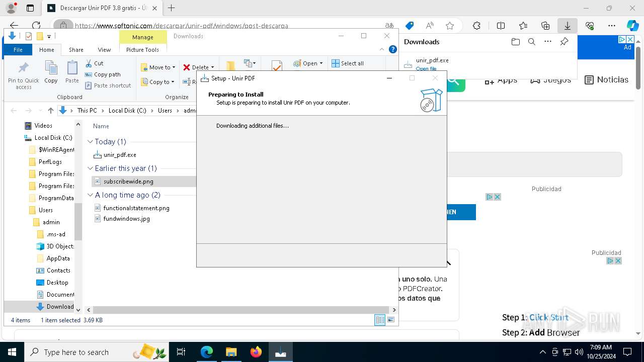Click the This PC breadcrumb
The width and height of the screenshot is (644, 362).
pos(87,111)
